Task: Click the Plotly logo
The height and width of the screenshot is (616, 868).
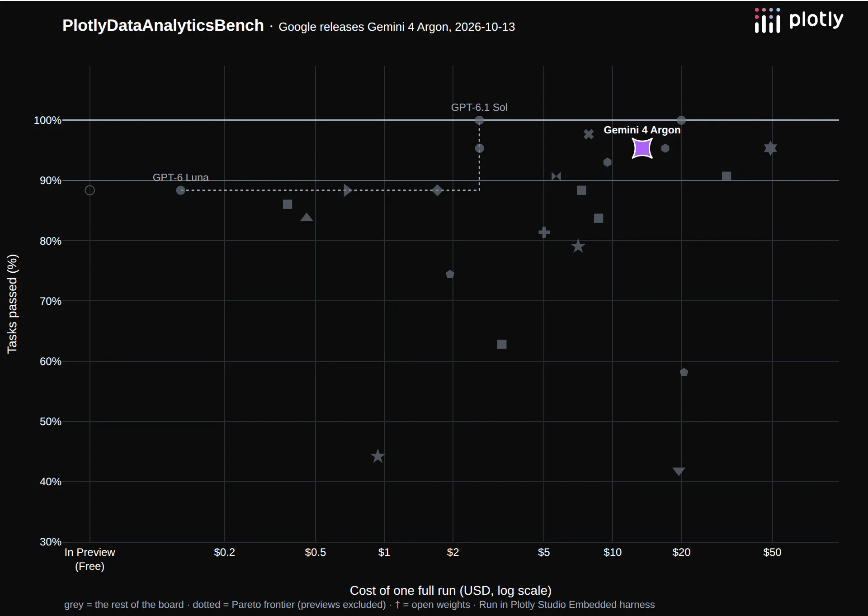Action: tap(799, 20)
